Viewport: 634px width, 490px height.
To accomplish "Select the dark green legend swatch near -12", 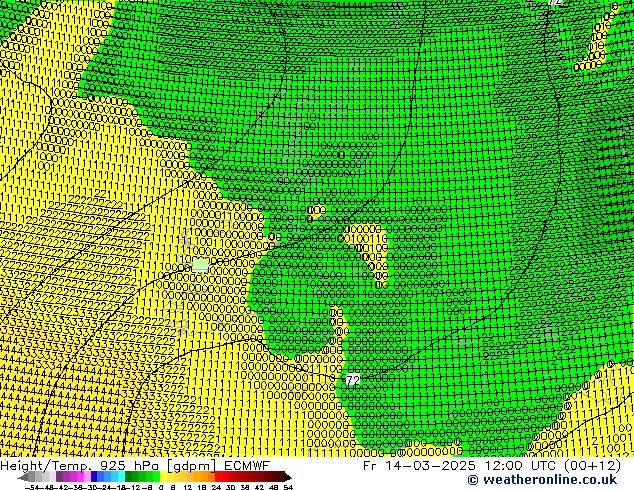I will tap(128, 476).
